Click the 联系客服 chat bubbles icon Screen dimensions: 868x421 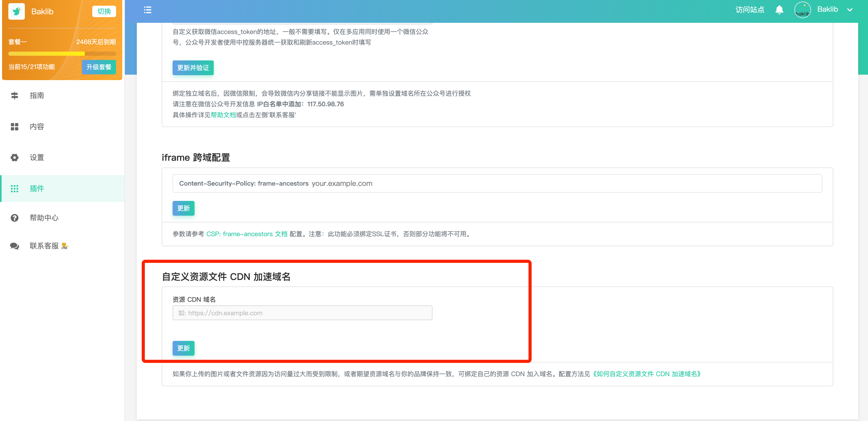click(15, 246)
